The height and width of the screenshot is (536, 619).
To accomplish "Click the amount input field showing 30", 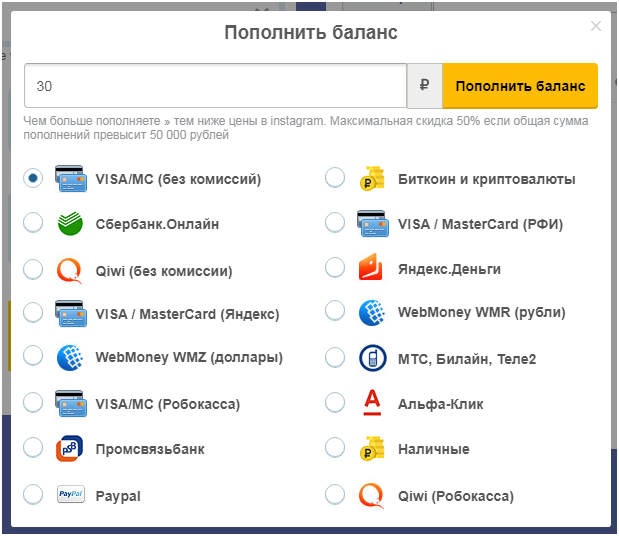I will [216, 86].
